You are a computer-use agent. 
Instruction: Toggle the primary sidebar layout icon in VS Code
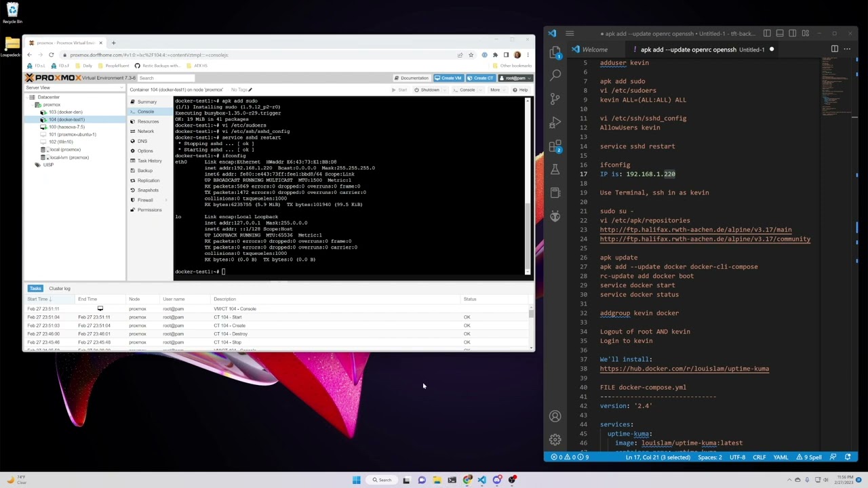click(x=767, y=33)
